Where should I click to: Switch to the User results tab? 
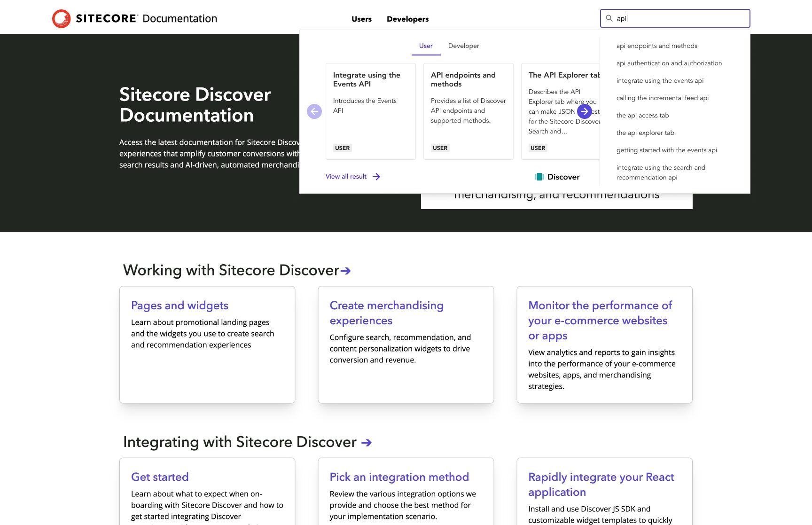pyautogui.click(x=426, y=46)
